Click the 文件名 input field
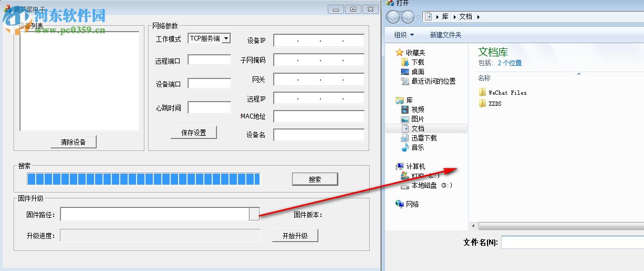The height and width of the screenshot is (271, 644). coord(573,242)
